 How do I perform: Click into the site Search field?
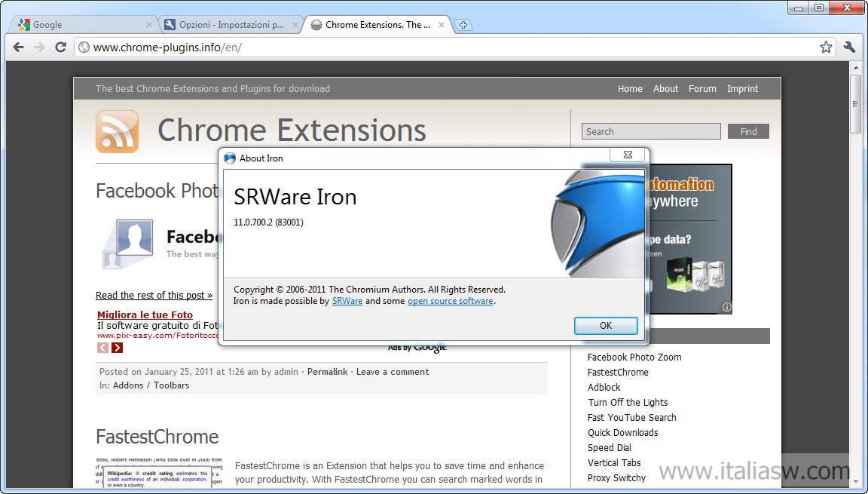(x=651, y=131)
